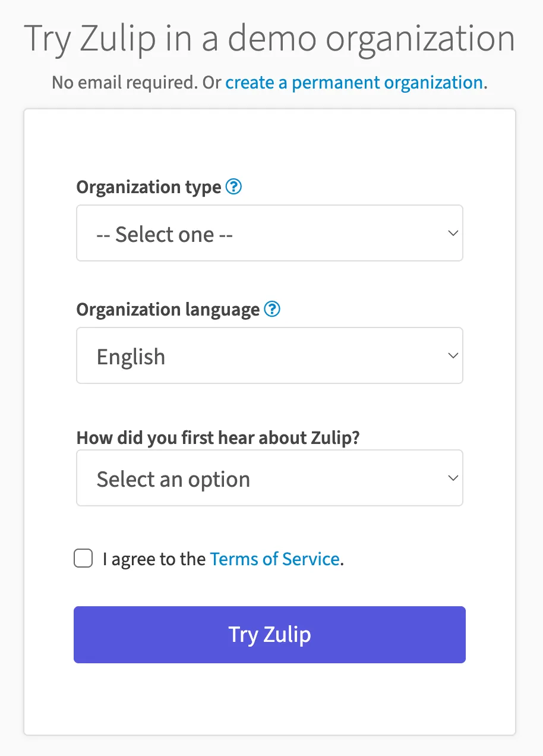543x756 pixels.
Task: Click the "Organization type" field label
Action: pos(149,187)
